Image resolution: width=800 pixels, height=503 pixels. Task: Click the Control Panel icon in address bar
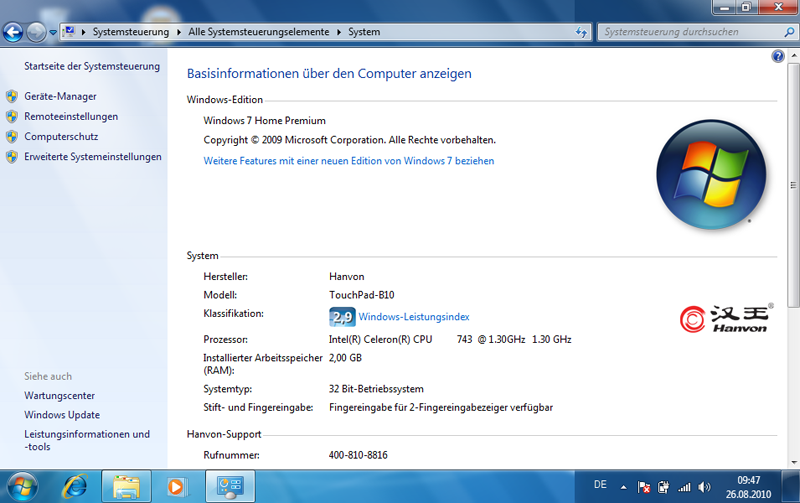point(69,32)
